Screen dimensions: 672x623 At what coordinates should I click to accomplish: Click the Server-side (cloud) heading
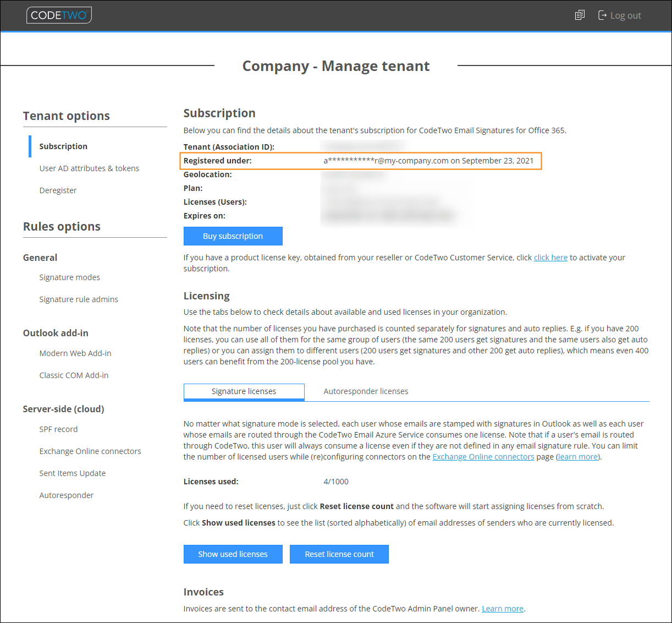pos(63,409)
